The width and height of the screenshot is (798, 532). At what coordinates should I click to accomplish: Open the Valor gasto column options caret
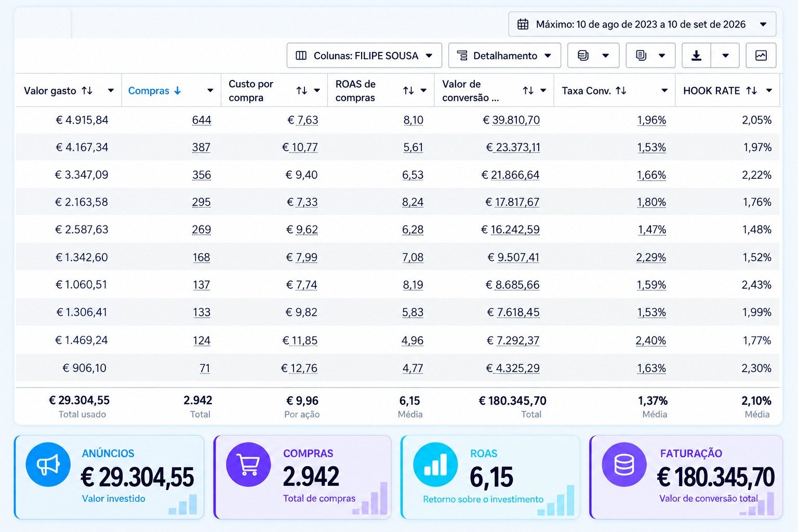[x=111, y=90]
